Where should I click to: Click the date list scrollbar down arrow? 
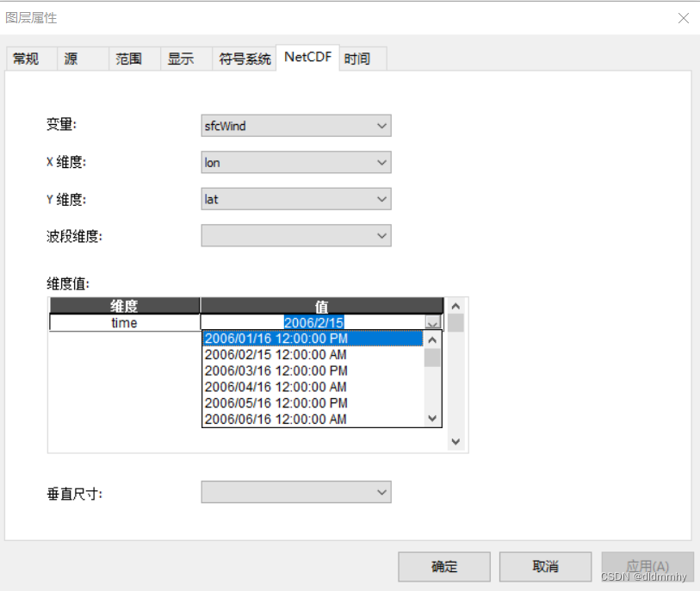(432, 419)
